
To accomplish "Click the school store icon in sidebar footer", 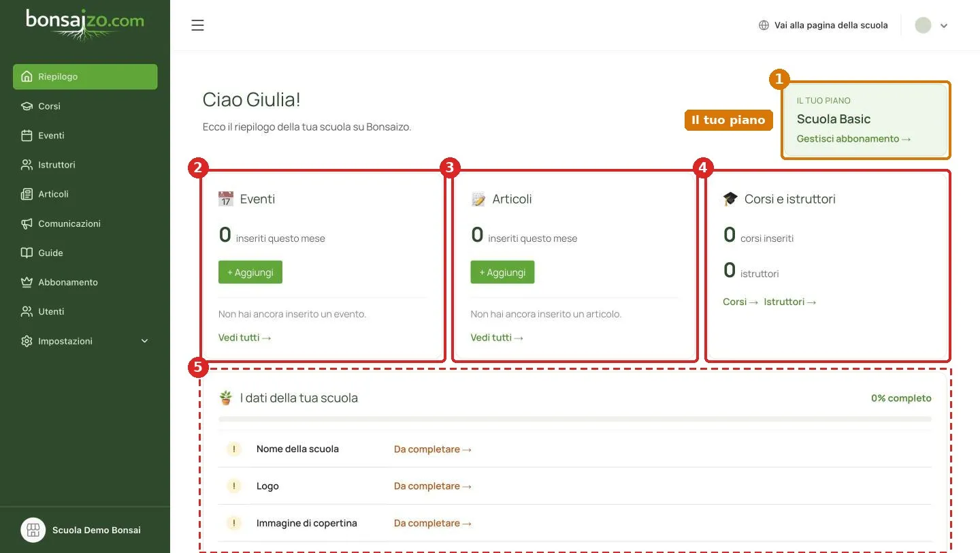I will [x=33, y=530].
